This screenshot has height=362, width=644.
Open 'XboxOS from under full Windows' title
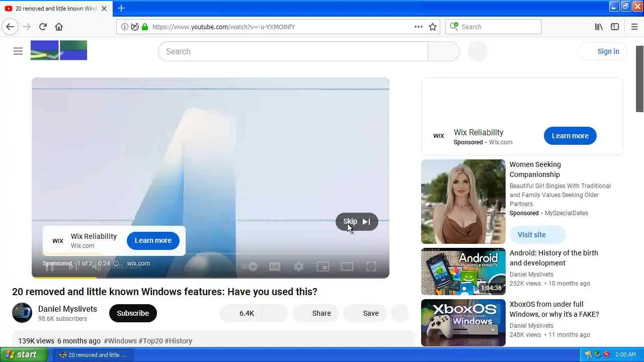pos(554,309)
